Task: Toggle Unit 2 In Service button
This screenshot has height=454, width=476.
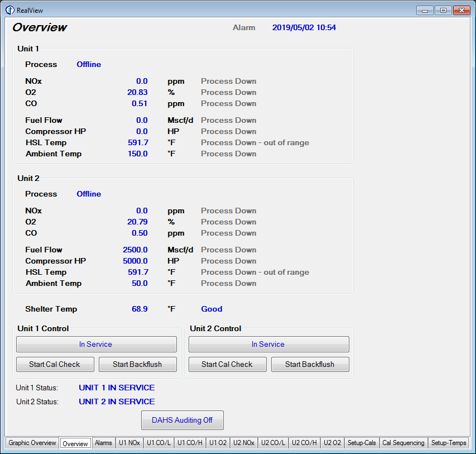Action: tap(268, 344)
